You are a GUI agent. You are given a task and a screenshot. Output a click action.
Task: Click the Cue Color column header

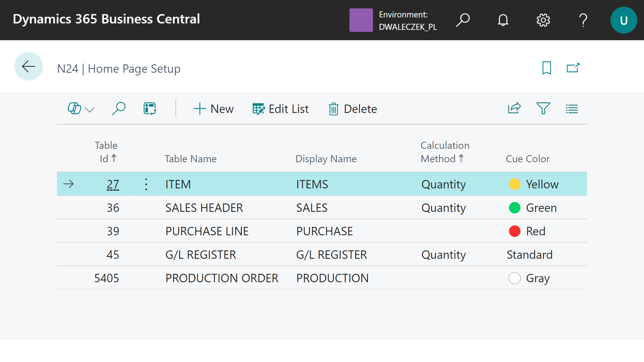click(528, 159)
